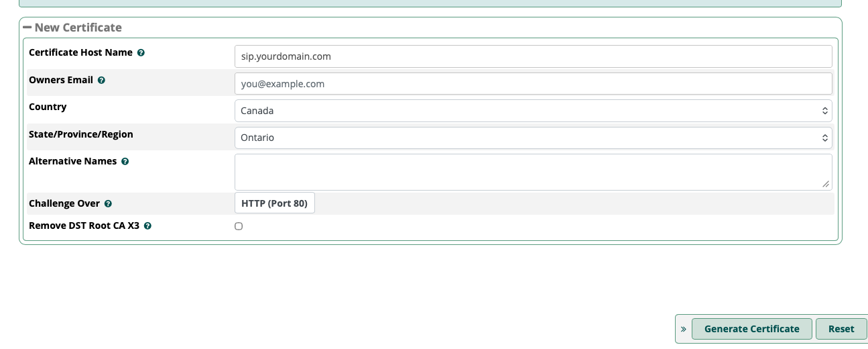The image size is (868, 349).
Task: Click the Reset button
Action: coord(841,329)
